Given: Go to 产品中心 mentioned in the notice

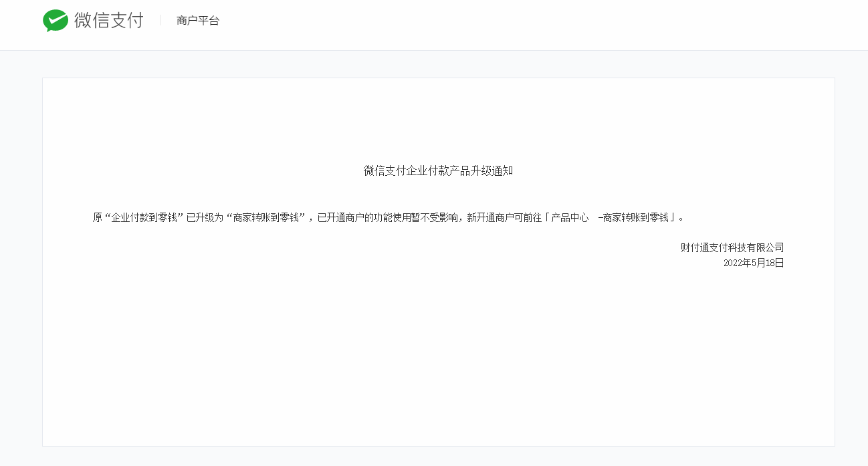Looking at the screenshot, I should (570, 218).
